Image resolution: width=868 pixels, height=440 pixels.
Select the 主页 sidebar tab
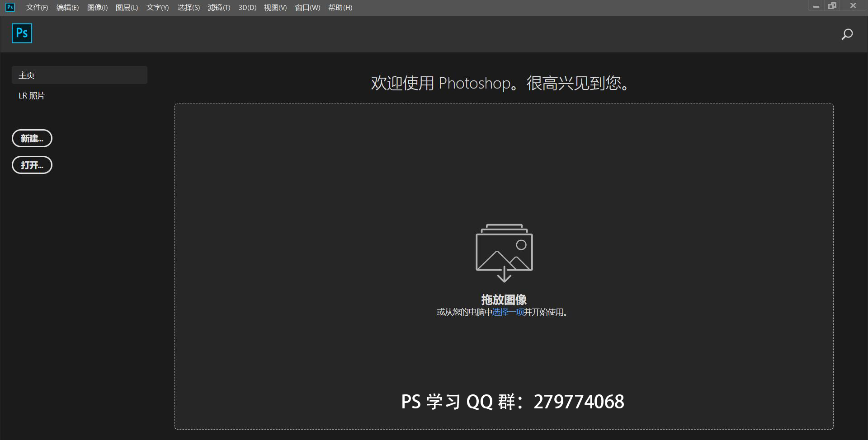click(80, 75)
